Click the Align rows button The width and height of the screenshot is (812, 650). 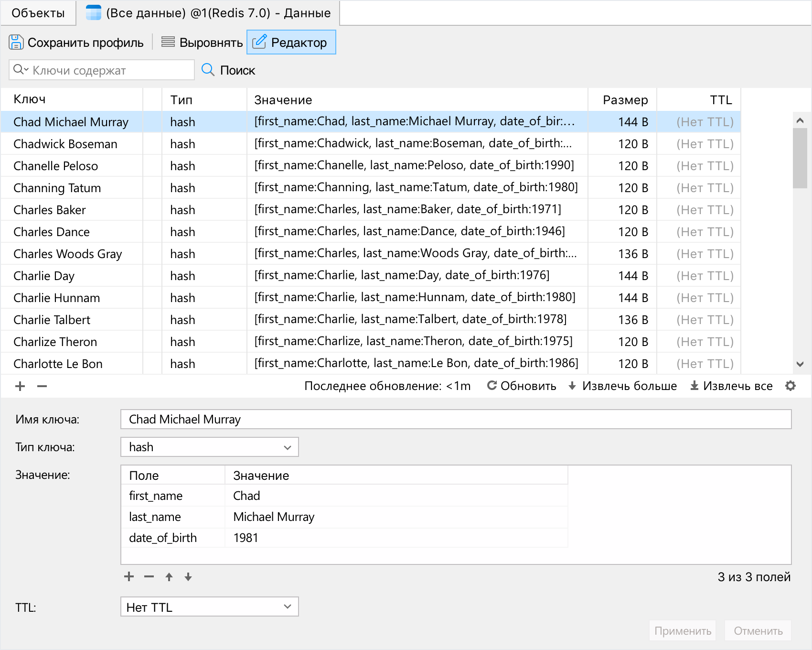202,42
